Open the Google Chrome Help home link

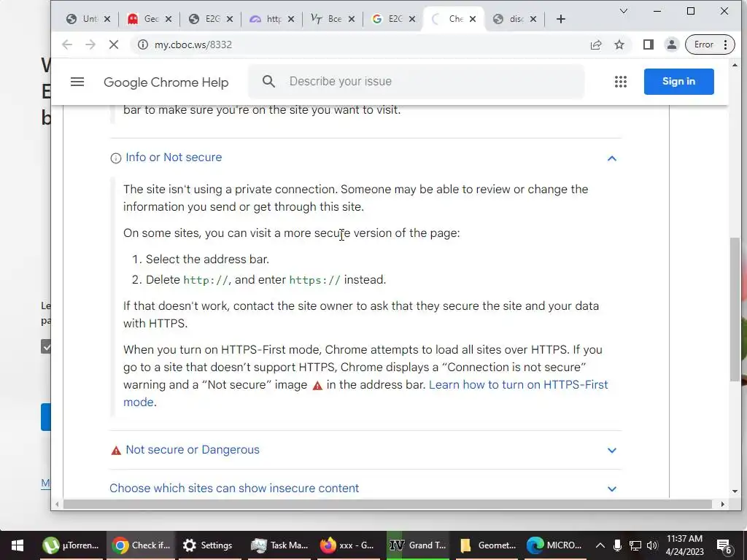pos(166,82)
